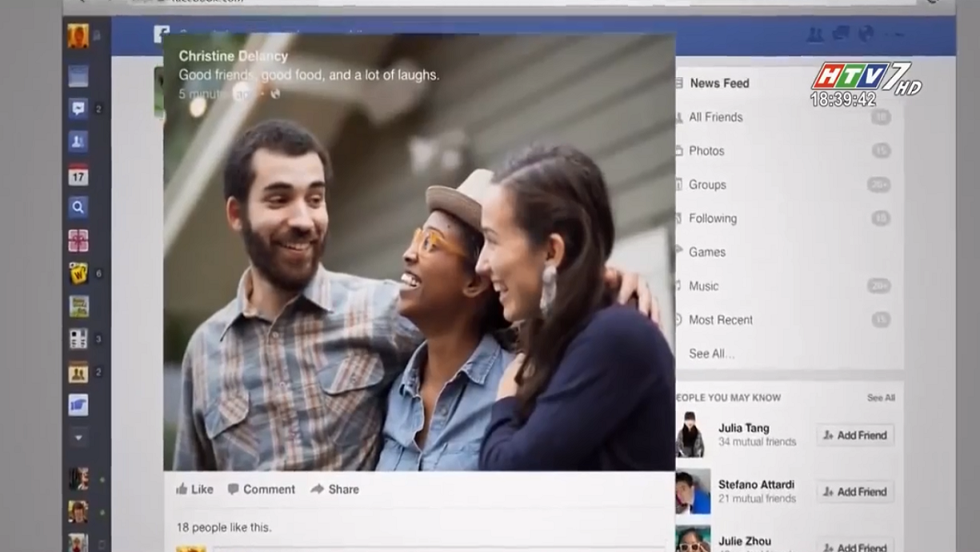Select Music feed
Viewport: 980px width, 552px height.
click(703, 286)
